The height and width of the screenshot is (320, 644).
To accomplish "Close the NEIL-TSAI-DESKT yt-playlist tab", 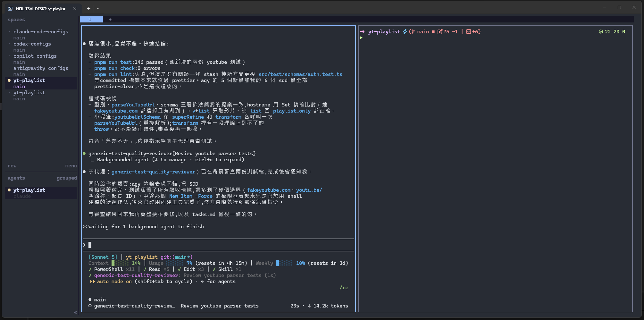I will 75,9.
